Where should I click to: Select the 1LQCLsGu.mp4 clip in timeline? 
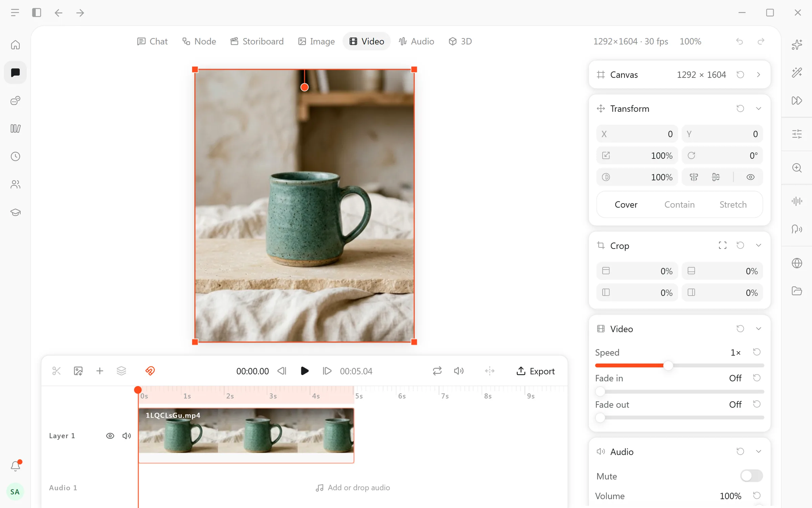246,436
